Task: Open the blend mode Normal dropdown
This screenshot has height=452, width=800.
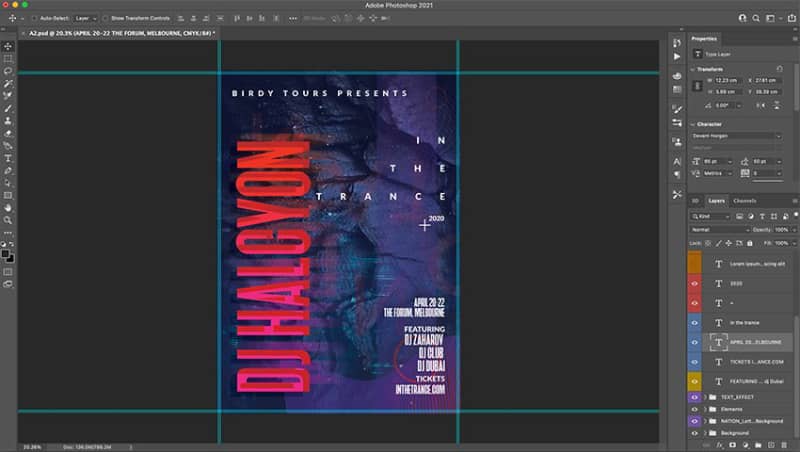Action: (719, 230)
